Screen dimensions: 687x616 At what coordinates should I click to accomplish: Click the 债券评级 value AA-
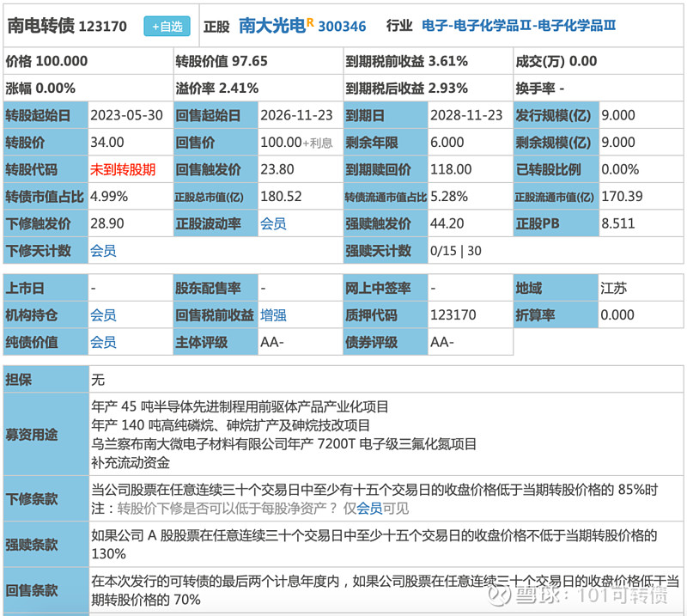coord(441,343)
